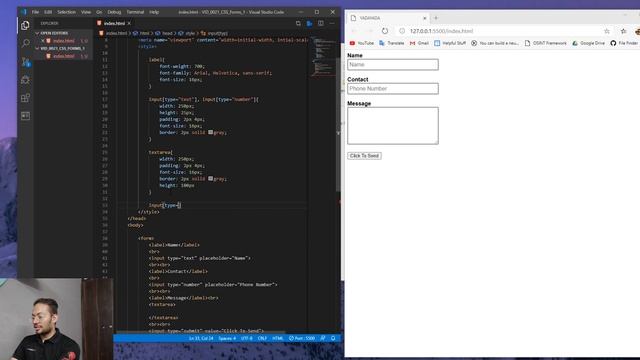Click inside the Message textarea
Viewport: 640px width, 360px height.
coord(393,126)
